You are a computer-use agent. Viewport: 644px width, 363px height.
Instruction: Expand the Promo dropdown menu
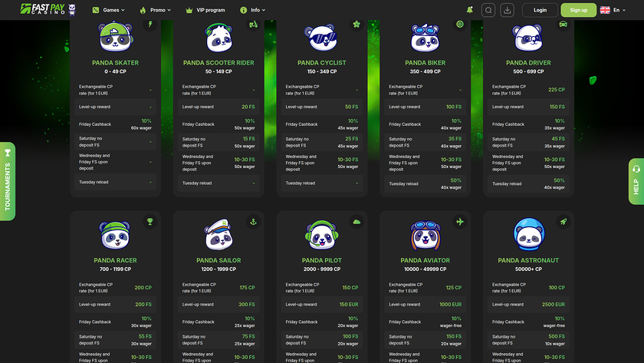coord(155,10)
